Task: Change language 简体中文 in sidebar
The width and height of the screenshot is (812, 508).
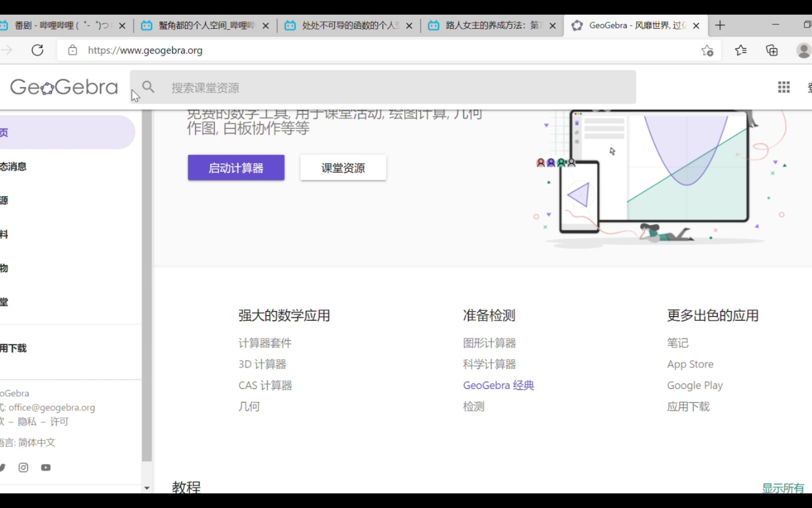Action: point(37,443)
